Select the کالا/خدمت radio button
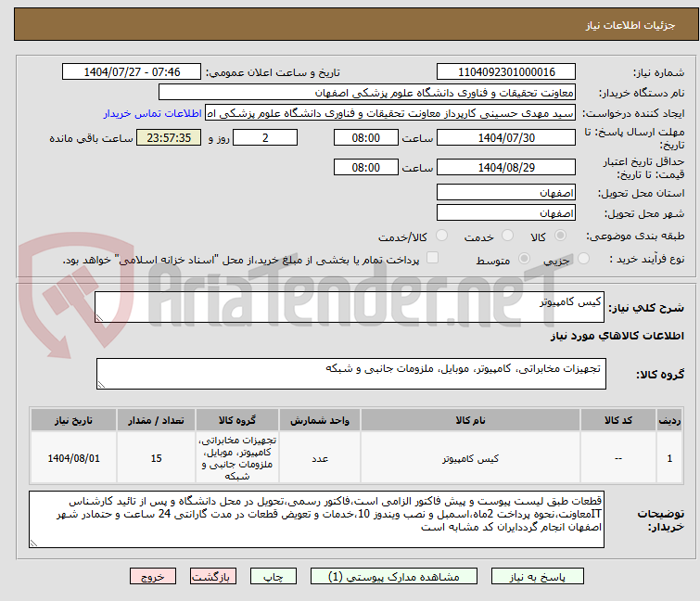The height and width of the screenshot is (601, 700). [441, 236]
